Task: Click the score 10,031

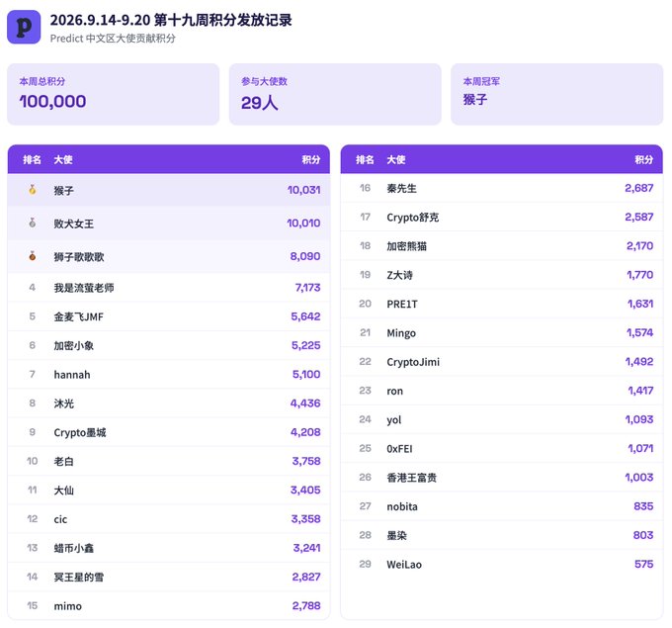Action: coord(303,190)
